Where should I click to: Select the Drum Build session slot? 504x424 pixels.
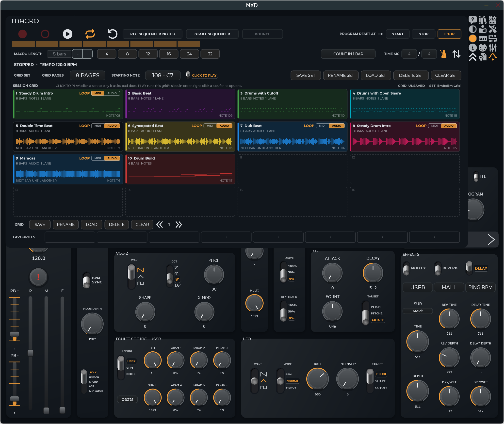180,169
